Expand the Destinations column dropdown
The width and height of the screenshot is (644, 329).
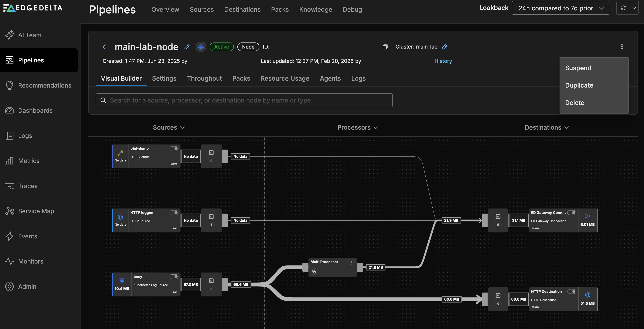click(x=547, y=128)
